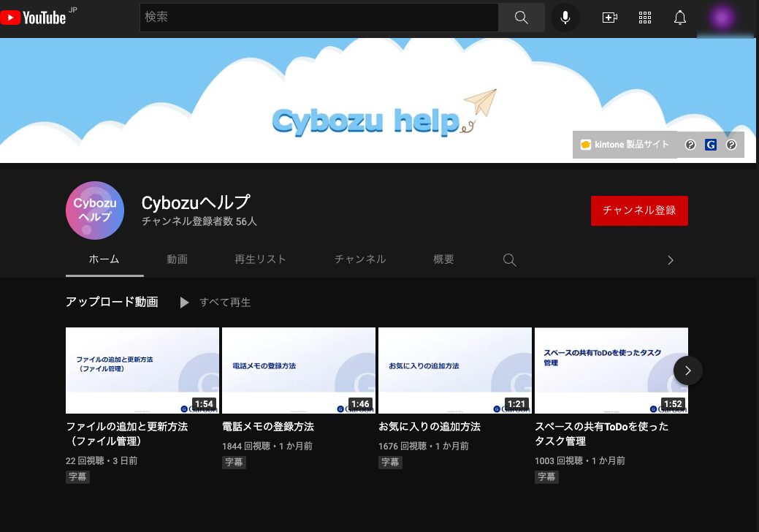
Task: Open video title ファイルの追加と更新方法
Action: 127,434
